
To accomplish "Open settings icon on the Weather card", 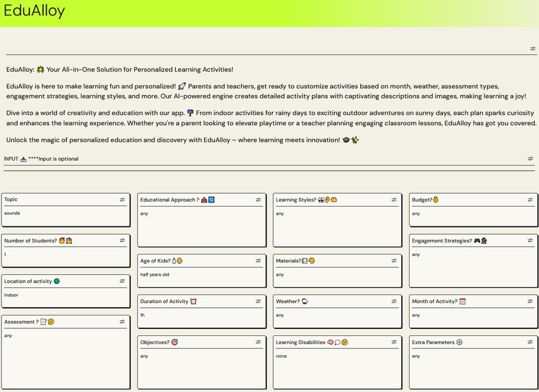I will pos(394,301).
